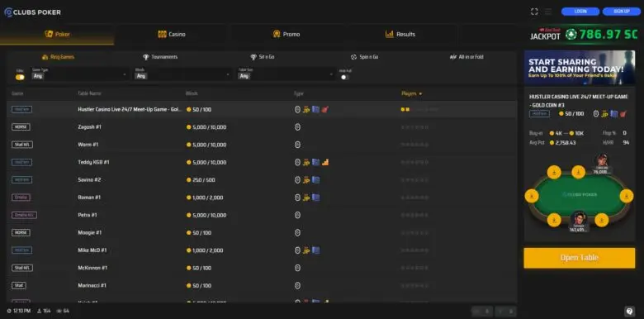The height and width of the screenshot is (319, 644).
Task: Click the Start Sharing and Earning banner
Action: pos(579,68)
